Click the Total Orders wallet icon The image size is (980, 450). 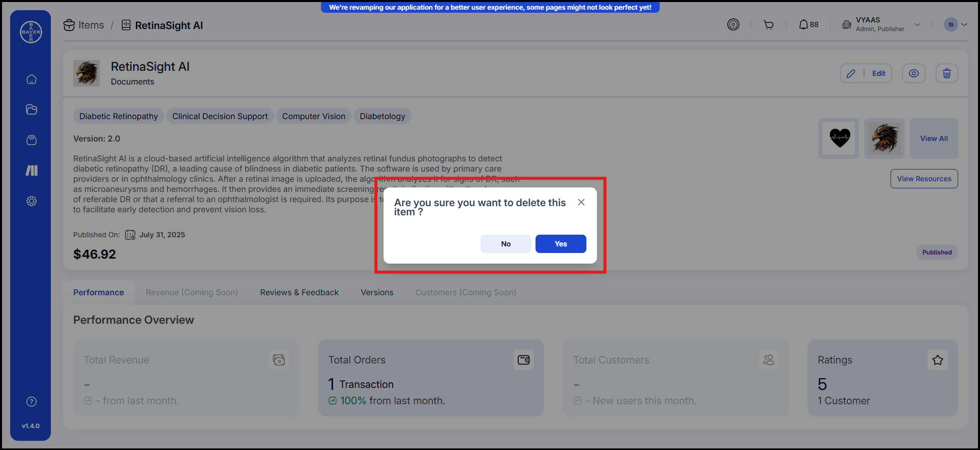pos(524,360)
